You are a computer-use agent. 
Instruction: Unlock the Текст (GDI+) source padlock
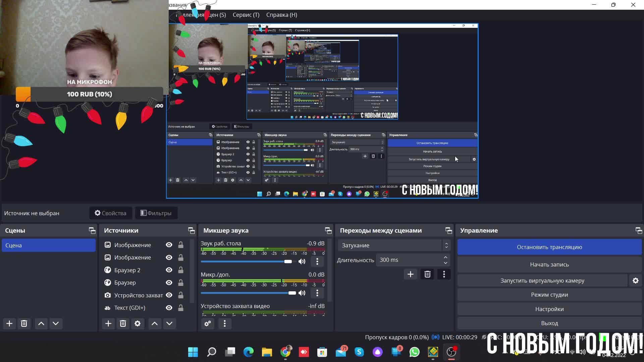coord(181,308)
